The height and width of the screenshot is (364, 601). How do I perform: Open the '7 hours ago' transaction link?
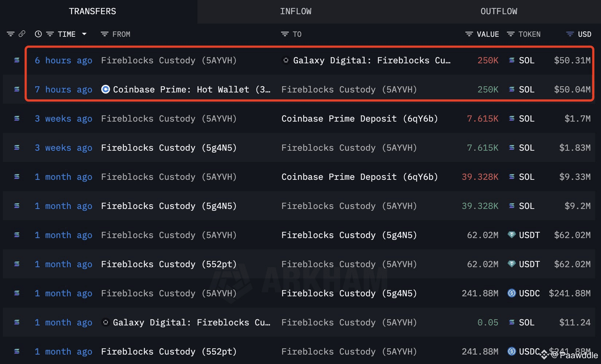63,90
